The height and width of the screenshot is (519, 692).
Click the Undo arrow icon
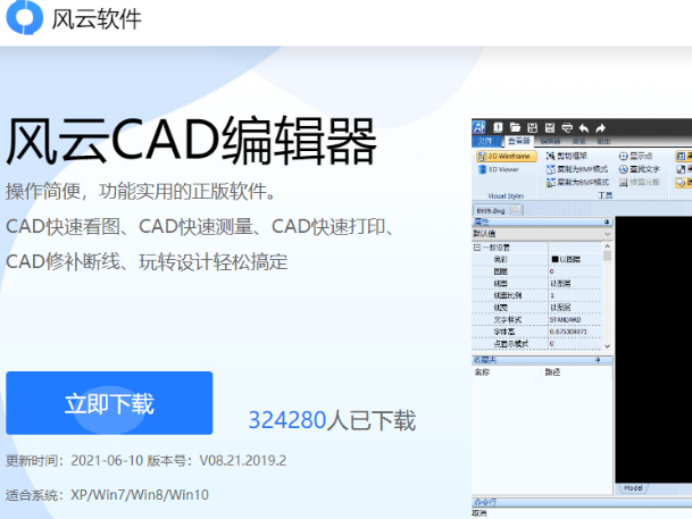(x=583, y=128)
